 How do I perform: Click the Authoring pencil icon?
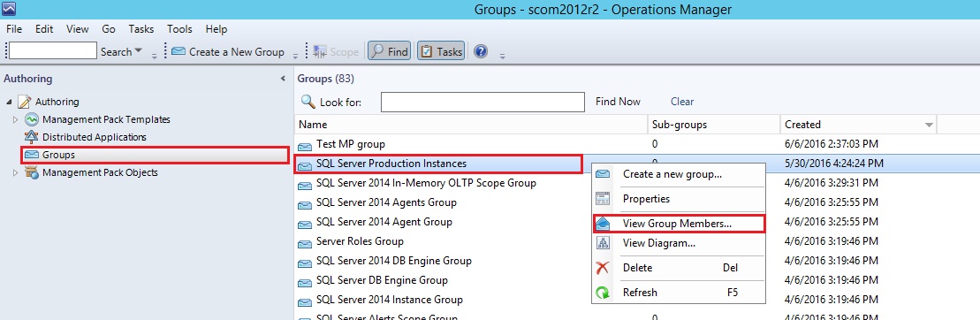pyautogui.click(x=25, y=102)
